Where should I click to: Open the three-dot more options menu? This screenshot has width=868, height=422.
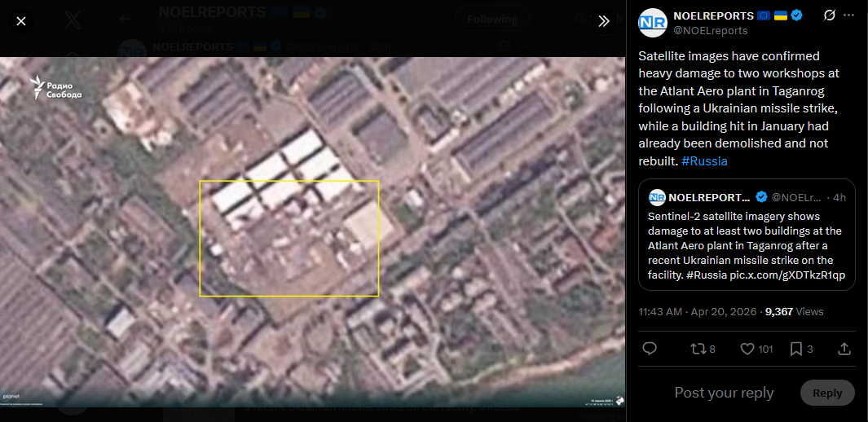848,15
